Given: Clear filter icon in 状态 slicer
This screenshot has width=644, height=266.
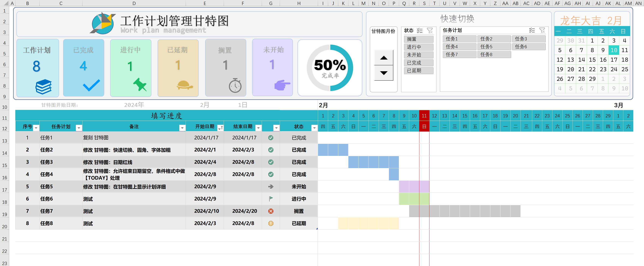Looking at the screenshot, I should tap(430, 31).
